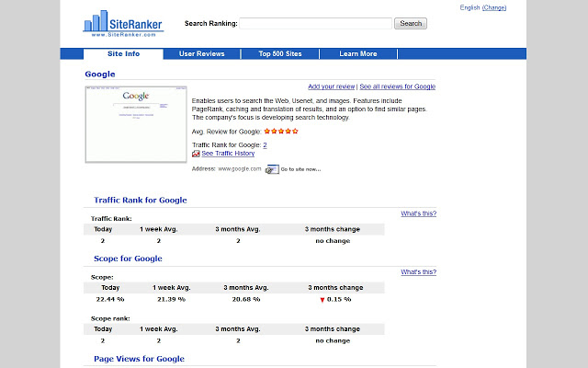The image size is (588, 368).
Task: Click the Google page title heading
Action: [100, 74]
